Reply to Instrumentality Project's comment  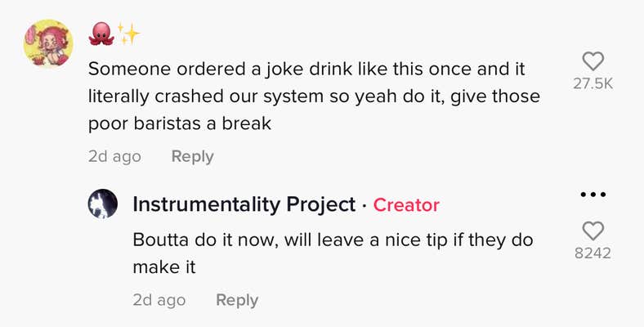click(237, 300)
